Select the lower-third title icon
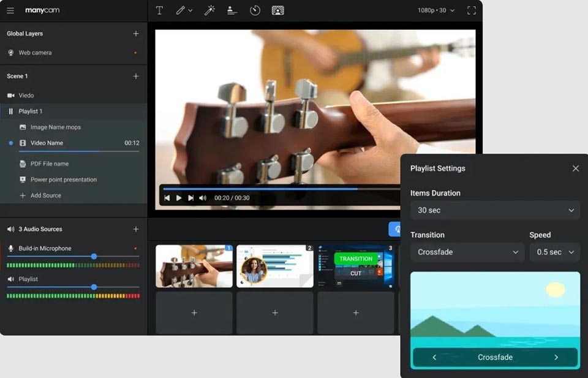 [232, 10]
